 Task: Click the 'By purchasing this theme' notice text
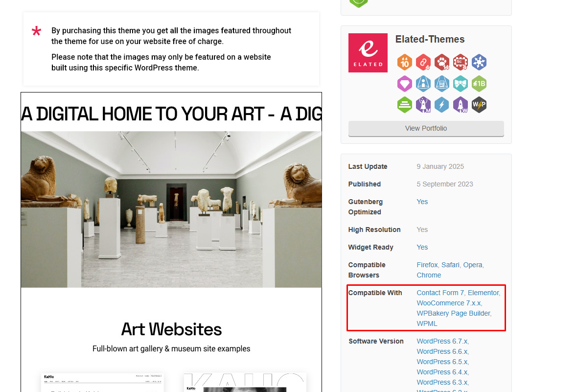tap(171, 36)
